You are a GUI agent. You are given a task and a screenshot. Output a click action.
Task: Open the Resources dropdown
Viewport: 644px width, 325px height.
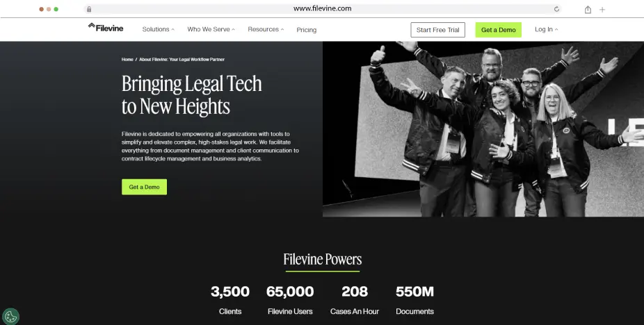coord(266,29)
